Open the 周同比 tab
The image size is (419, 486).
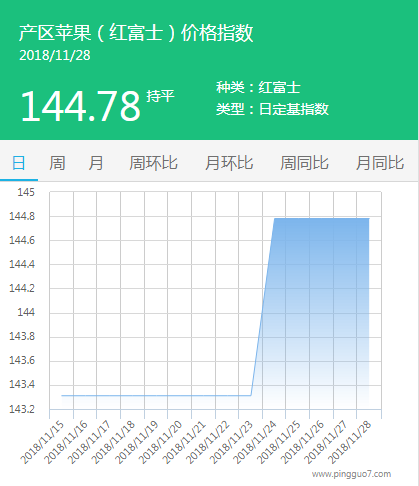[304, 163]
